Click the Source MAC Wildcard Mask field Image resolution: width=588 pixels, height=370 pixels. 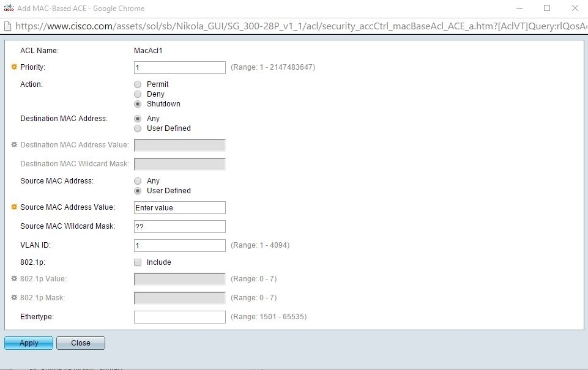pyautogui.click(x=179, y=226)
